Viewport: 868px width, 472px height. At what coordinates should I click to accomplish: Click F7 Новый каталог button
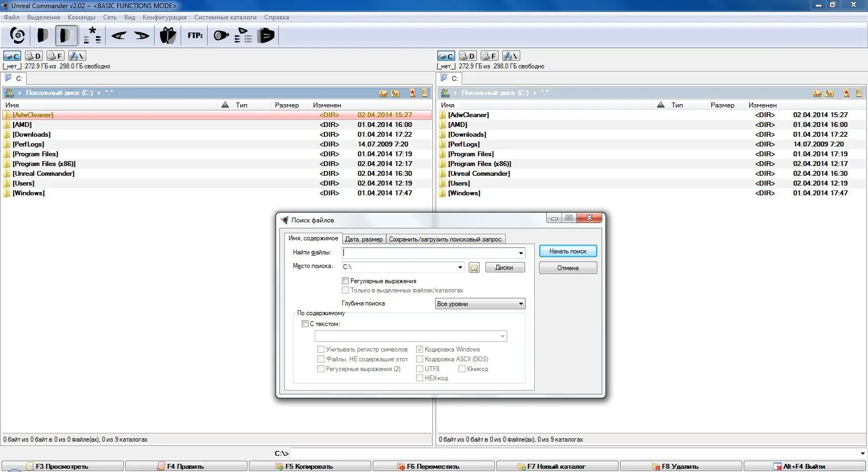tap(557, 467)
